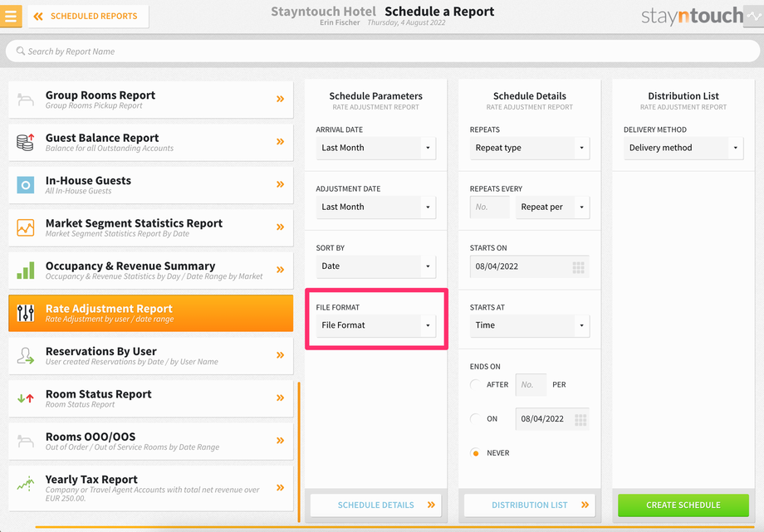Viewport: 764px width, 532px height.
Task: Click Reservations By User title text
Action: click(100, 351)
